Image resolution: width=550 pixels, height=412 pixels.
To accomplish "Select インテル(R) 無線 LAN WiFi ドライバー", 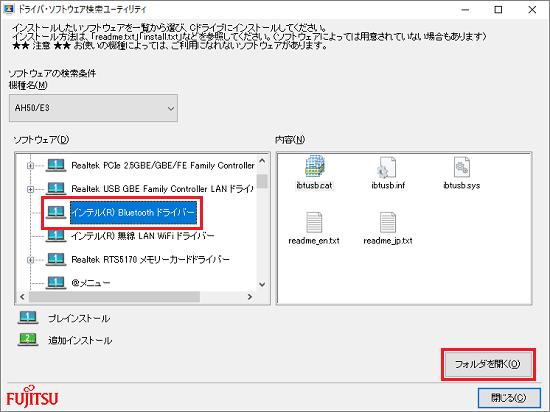I will pyautogui.click(x=142, y=236).
